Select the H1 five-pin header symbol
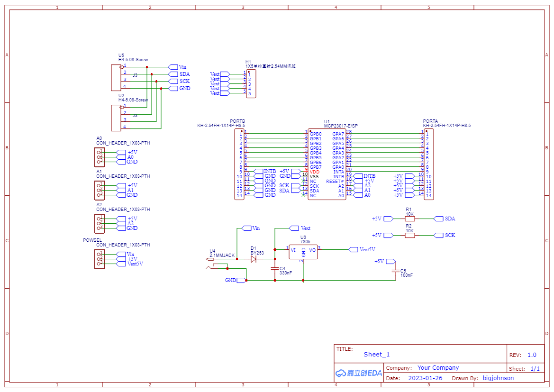Screen dimensions: 554x392 point(251,83)
